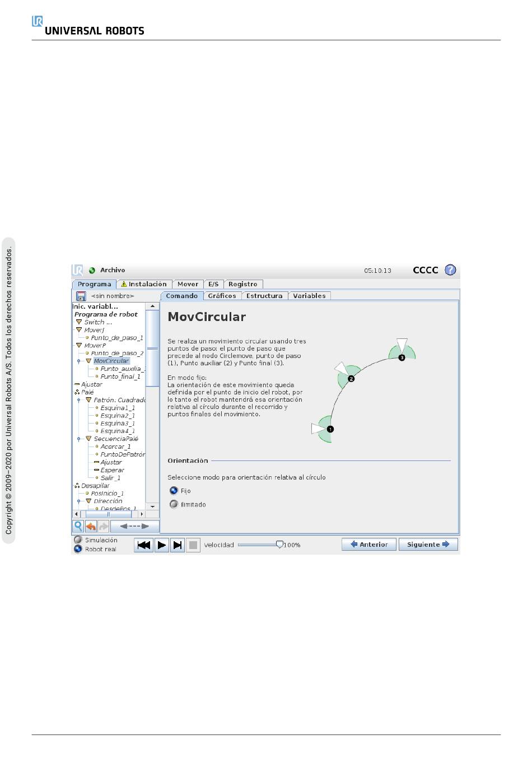This screenshot has width=532, height=767.
Task: Click the orange undo arrow icon
Action: (91, 526)
